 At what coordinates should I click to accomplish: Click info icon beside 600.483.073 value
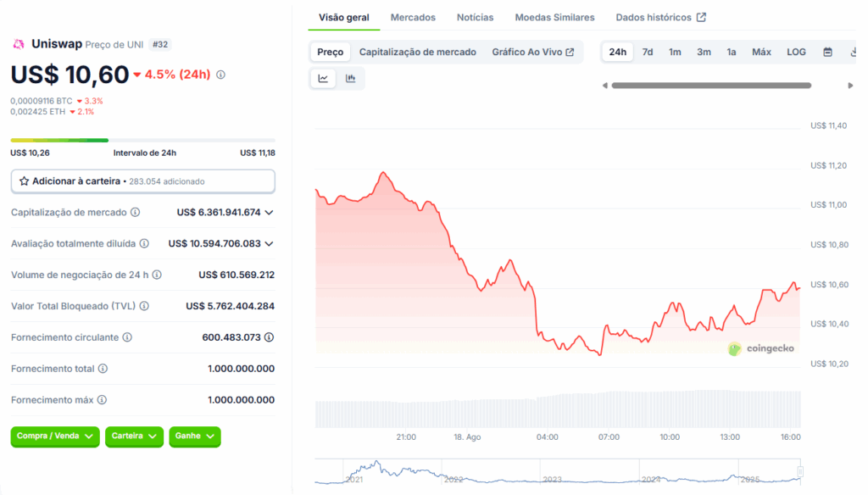pyautogui.click(x=269, y=337)
